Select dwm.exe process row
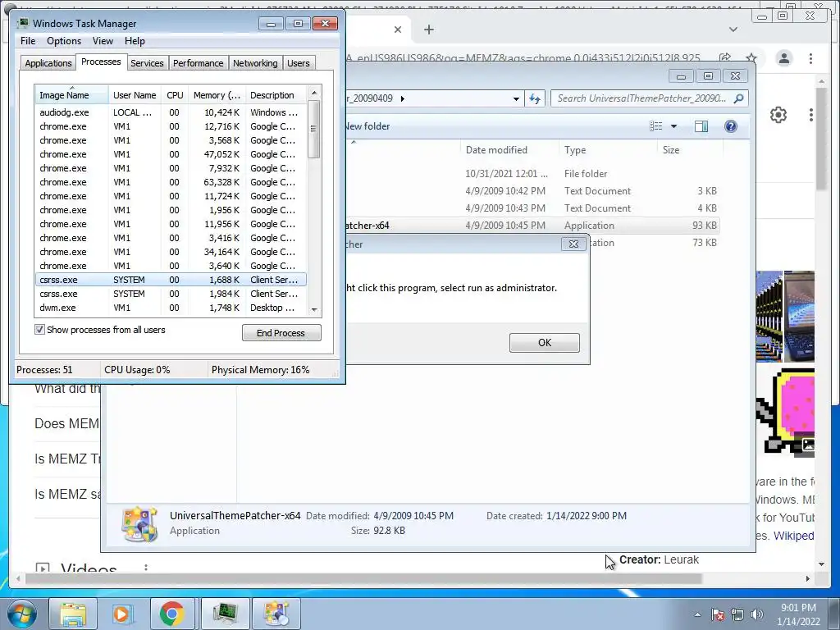 [171, 308]
